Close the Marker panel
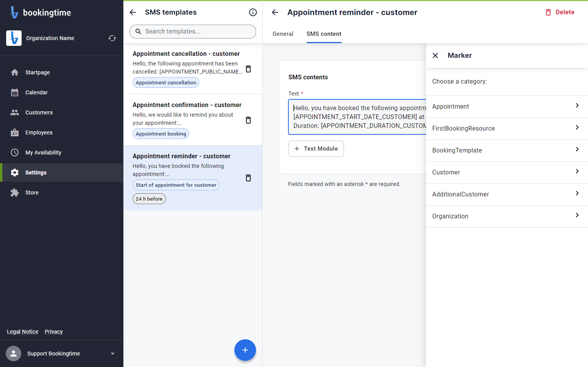The image size is (588, 367). [x=435, y=55]
